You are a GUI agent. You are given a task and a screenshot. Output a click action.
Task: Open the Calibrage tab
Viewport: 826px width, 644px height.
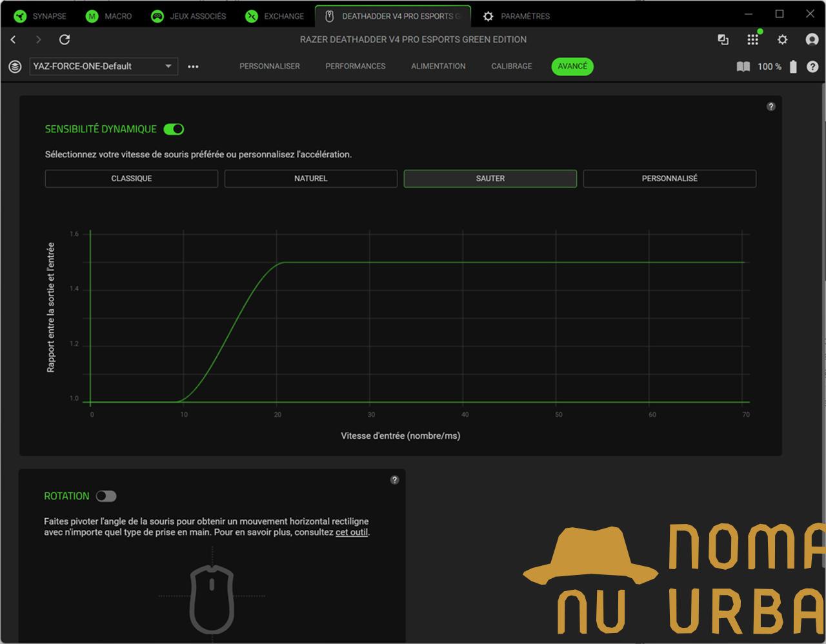click(511, 66)
